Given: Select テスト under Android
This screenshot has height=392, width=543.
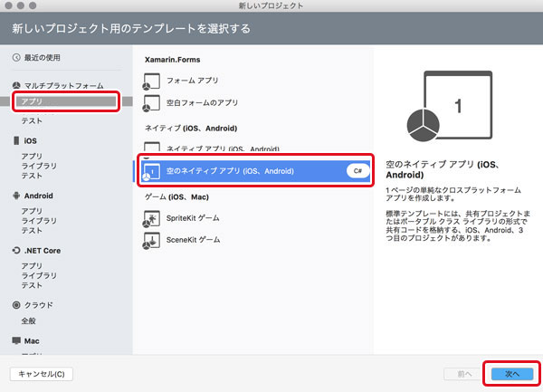Looking at the screenshot, I should (32, 230).
